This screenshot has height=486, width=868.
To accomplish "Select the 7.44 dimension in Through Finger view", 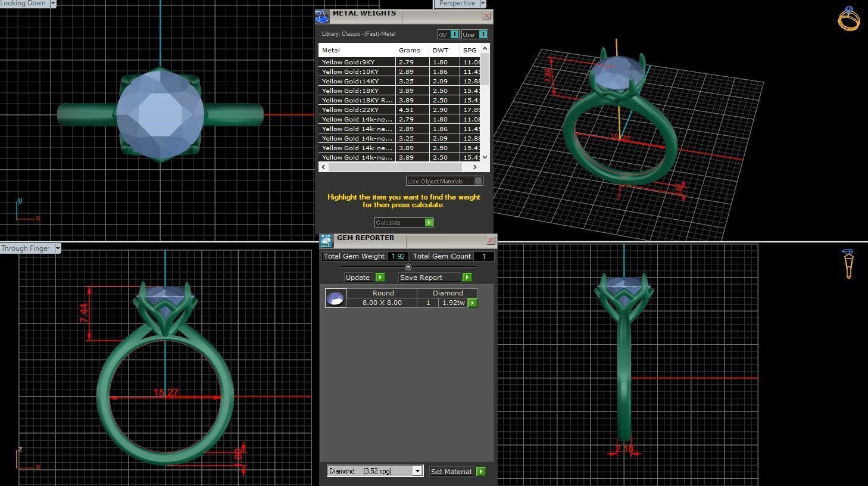I will (x=84, y=313).
